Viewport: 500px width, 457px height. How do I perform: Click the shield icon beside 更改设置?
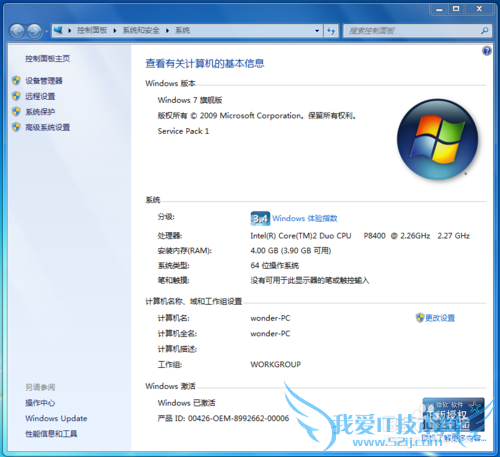(420, 318)
